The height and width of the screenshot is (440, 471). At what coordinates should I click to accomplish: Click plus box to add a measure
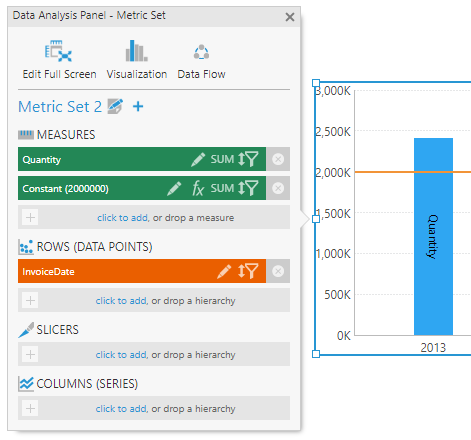click(x=30, y=218)
